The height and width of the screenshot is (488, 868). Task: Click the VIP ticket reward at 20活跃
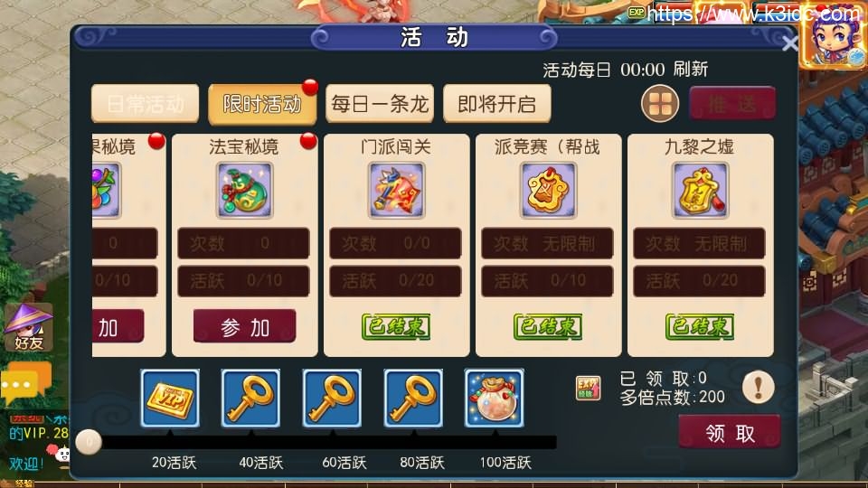pos(170,399)
